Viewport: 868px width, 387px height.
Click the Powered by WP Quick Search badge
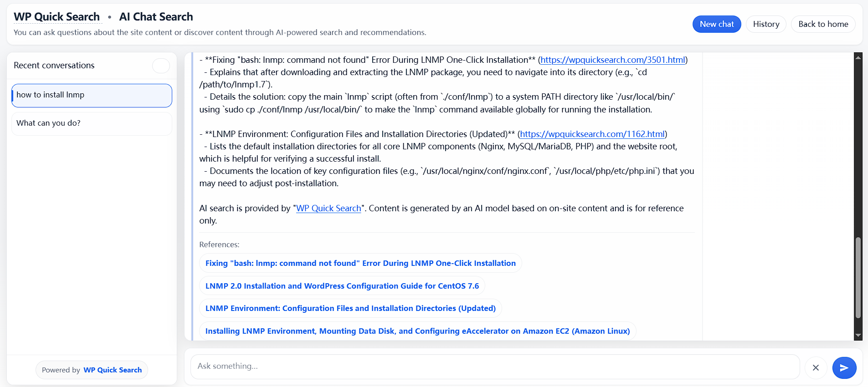tap(92, 370)
